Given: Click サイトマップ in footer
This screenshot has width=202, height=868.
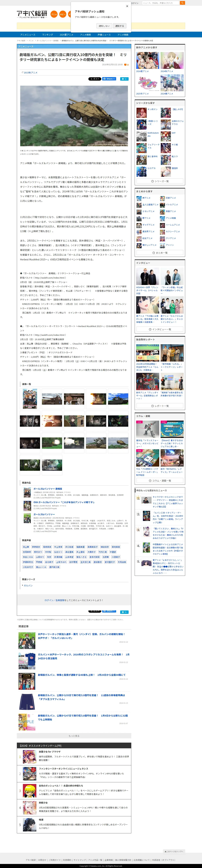Looking at the screenshot, I should pyautogui.click(x=80, y=860).
